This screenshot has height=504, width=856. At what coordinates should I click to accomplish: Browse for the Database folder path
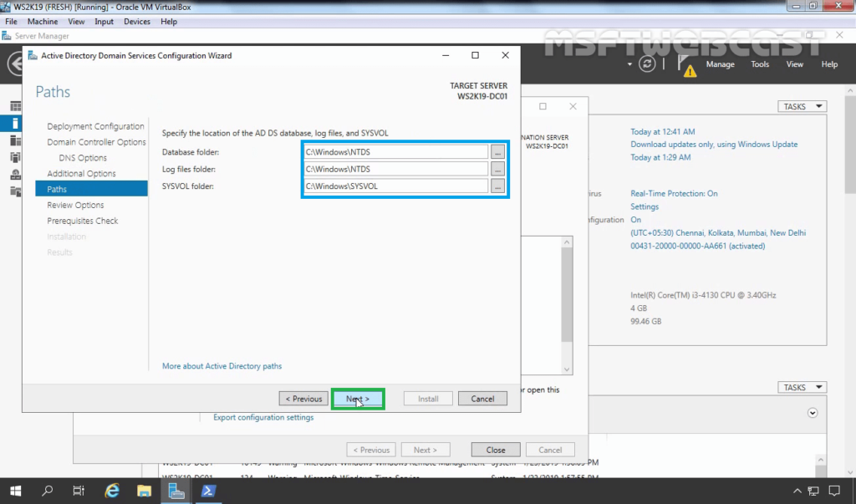coord(497,152)
